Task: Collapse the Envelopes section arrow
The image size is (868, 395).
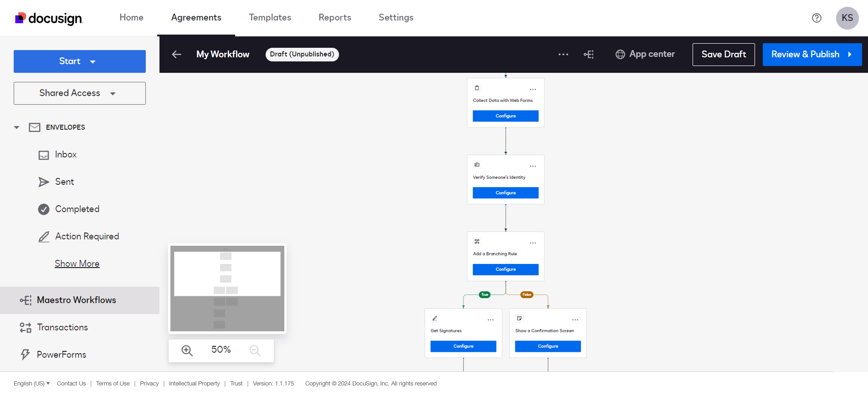Action: click(x=17, y=127)
